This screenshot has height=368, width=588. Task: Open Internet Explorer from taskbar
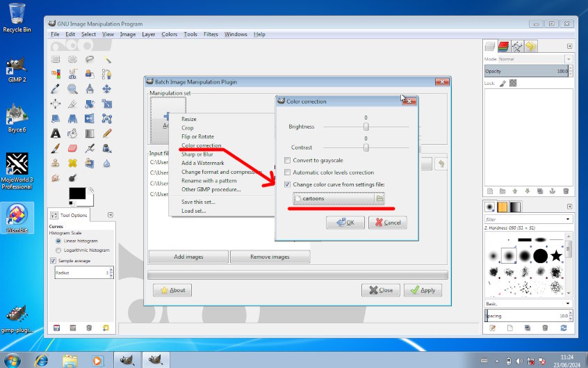pyautogui.click(x=41, y=361)
